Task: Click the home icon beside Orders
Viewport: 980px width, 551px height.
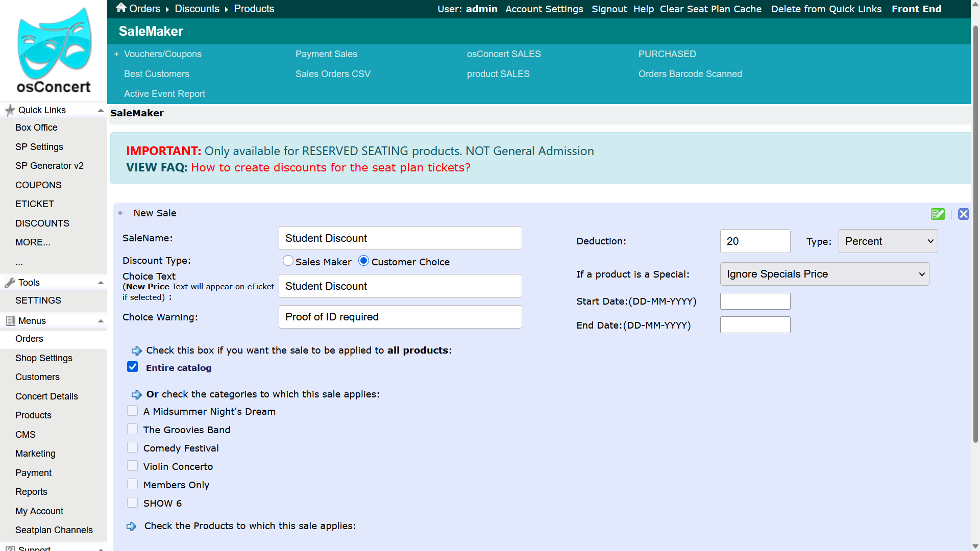Action: coord(121,8)
